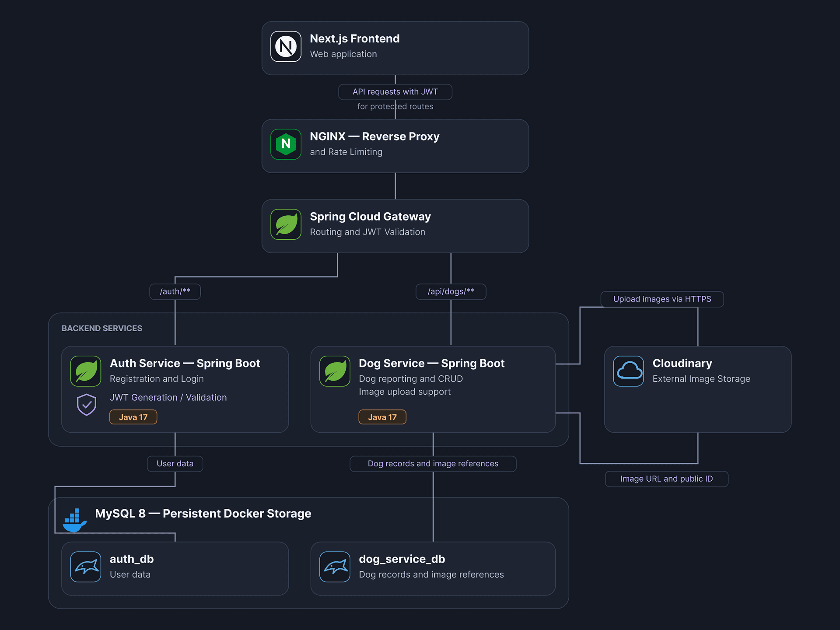Click the Java 17 badge in Auth Service

(x=133, y=417)
